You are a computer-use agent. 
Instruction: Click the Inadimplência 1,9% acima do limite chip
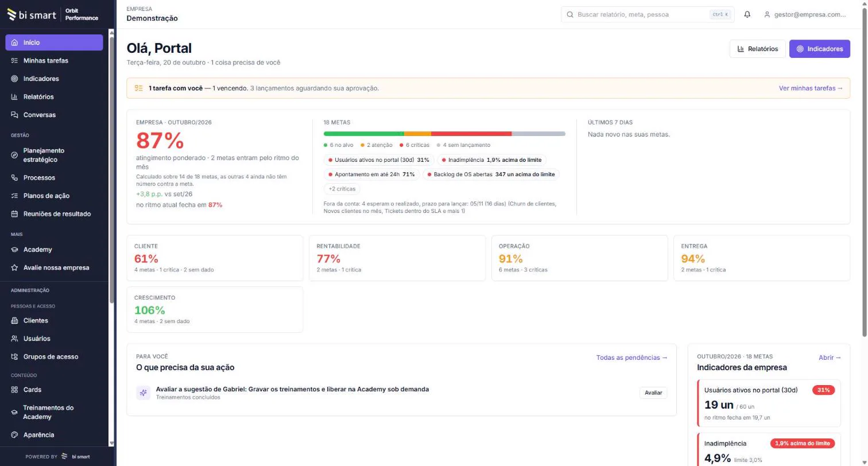(x=491, y=160)
